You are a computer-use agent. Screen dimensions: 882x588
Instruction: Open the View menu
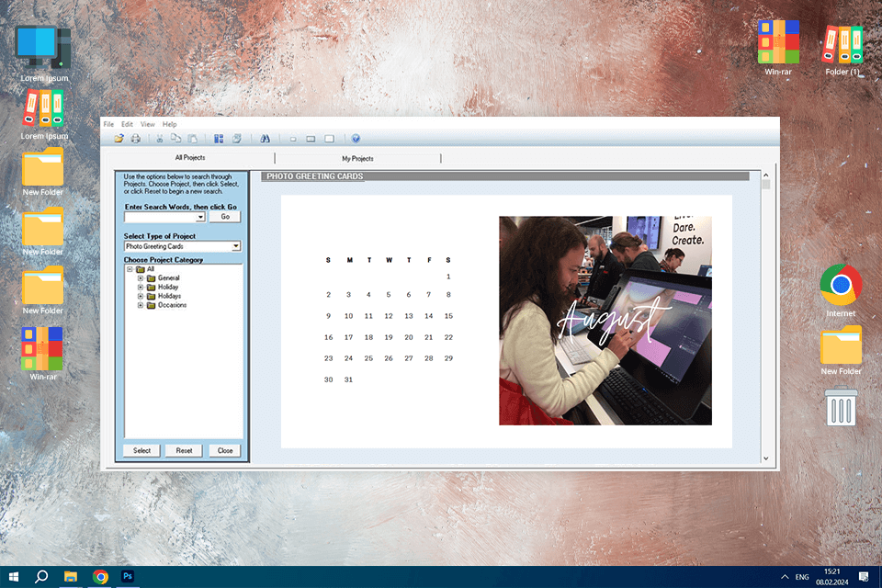point(147,124)
